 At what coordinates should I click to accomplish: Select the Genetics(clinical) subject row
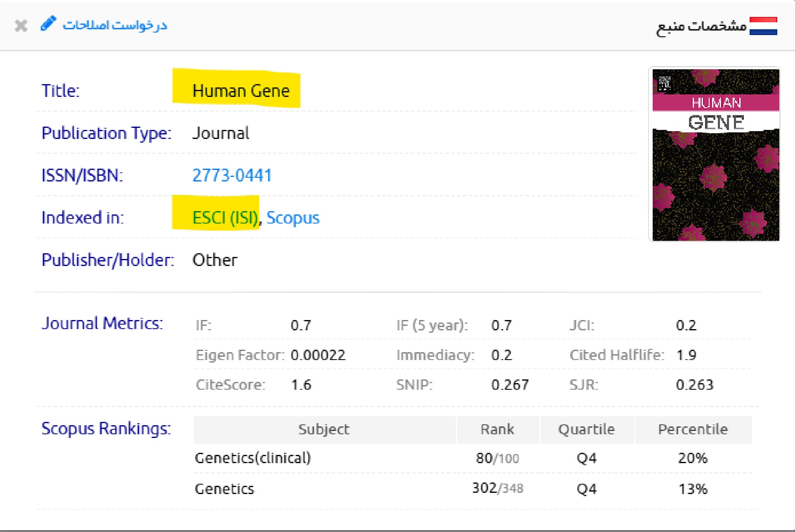[252, 458]
